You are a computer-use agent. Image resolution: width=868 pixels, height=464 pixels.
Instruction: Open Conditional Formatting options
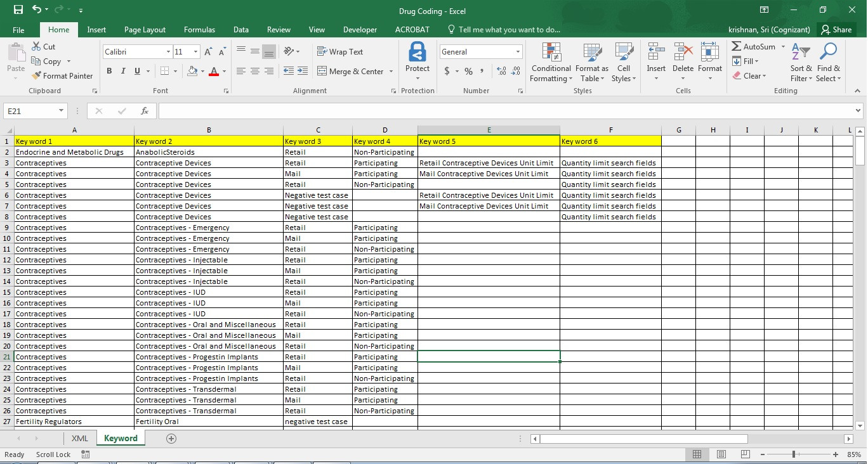(x=550, y=61)
